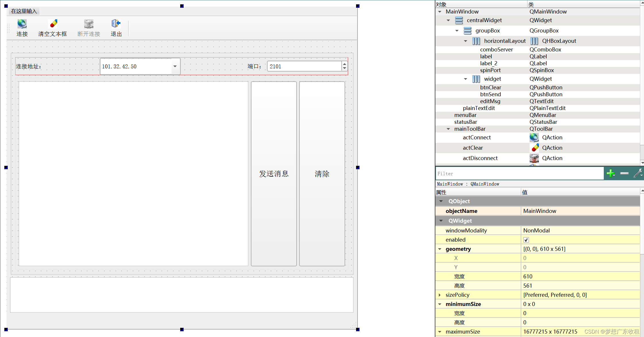Click the green plus add property icon

[610, 173]
